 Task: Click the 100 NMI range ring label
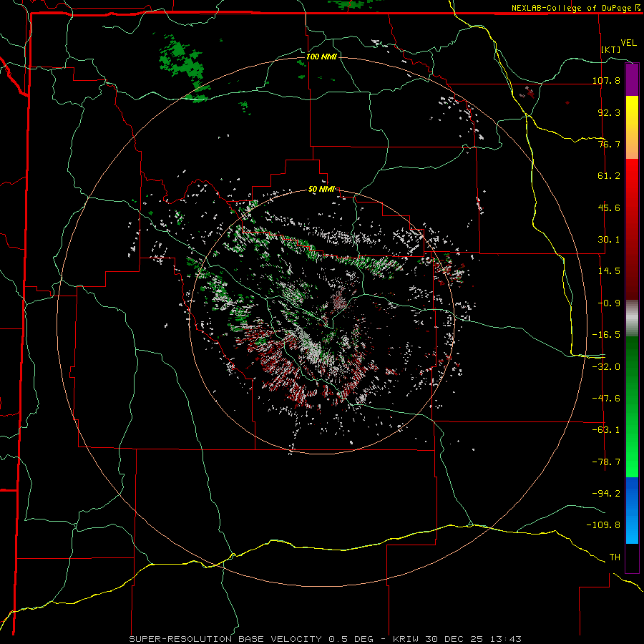click(x=321, y=57)
